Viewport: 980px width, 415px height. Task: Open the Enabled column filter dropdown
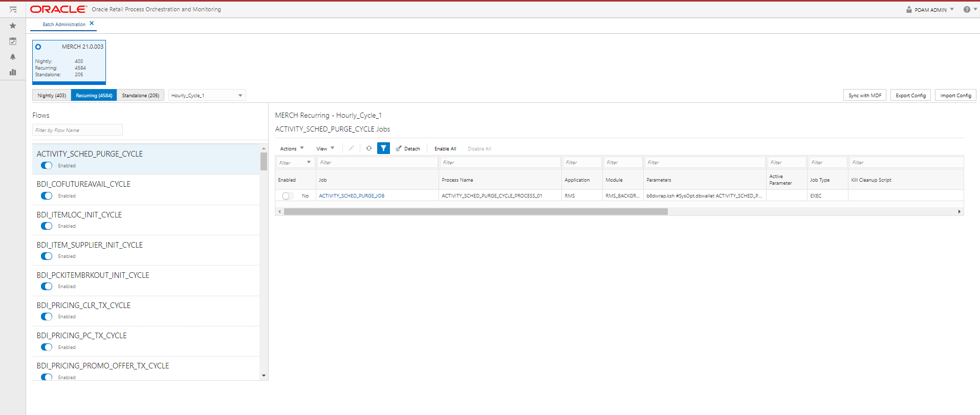309,162
